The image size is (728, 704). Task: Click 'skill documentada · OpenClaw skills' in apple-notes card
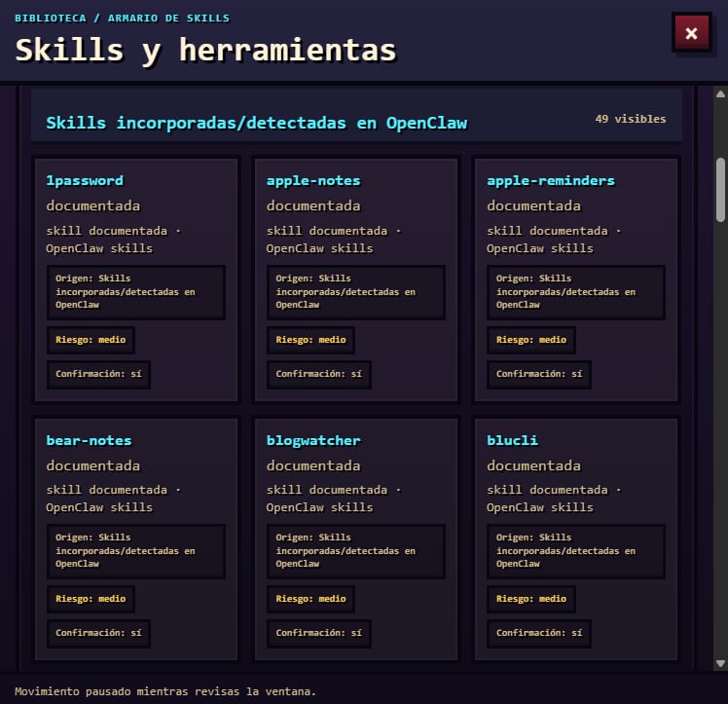334,240
